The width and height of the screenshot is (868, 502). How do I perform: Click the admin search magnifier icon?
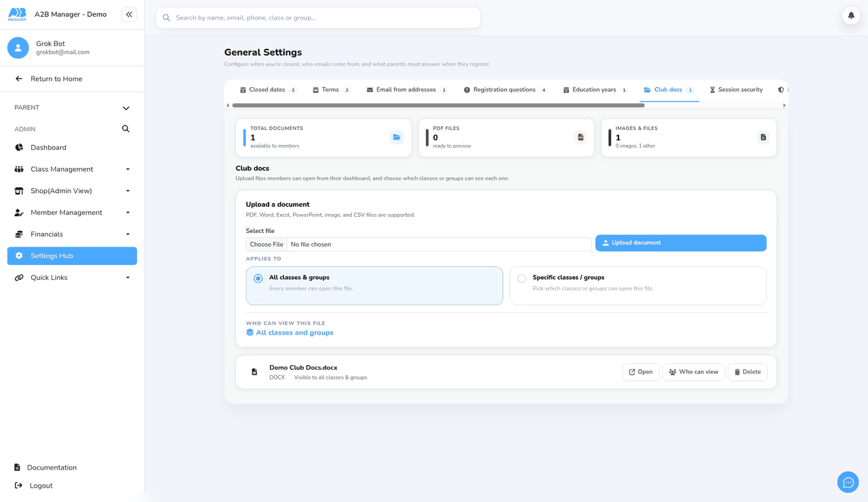coord(125,129)
